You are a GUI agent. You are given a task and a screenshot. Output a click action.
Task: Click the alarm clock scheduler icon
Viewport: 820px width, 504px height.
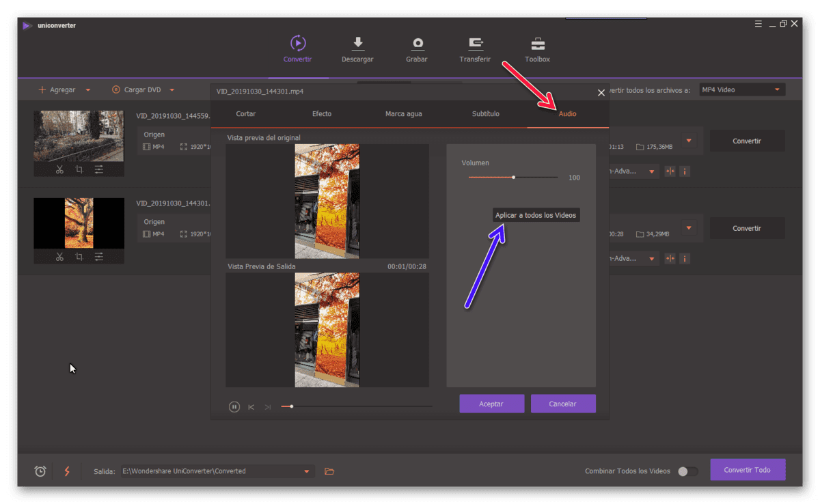40,471
